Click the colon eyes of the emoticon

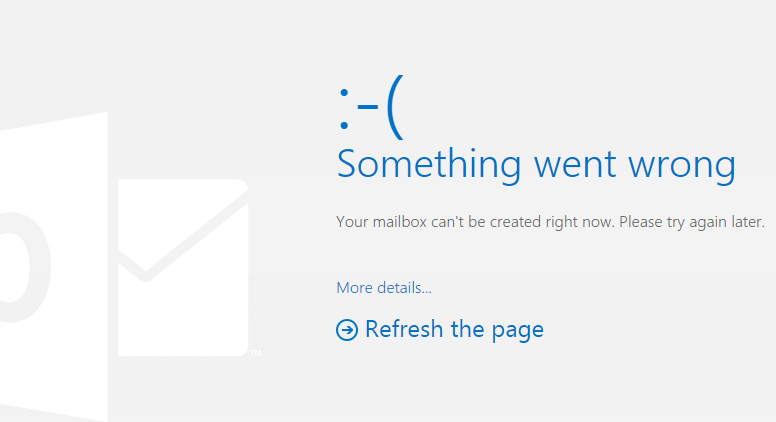344,110
